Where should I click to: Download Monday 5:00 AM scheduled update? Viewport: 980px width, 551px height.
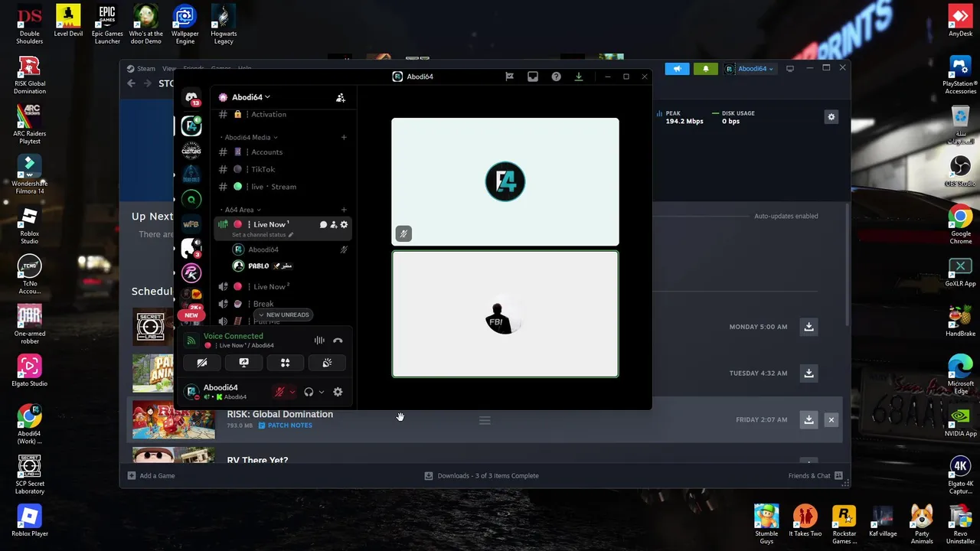tap(808, 327)
